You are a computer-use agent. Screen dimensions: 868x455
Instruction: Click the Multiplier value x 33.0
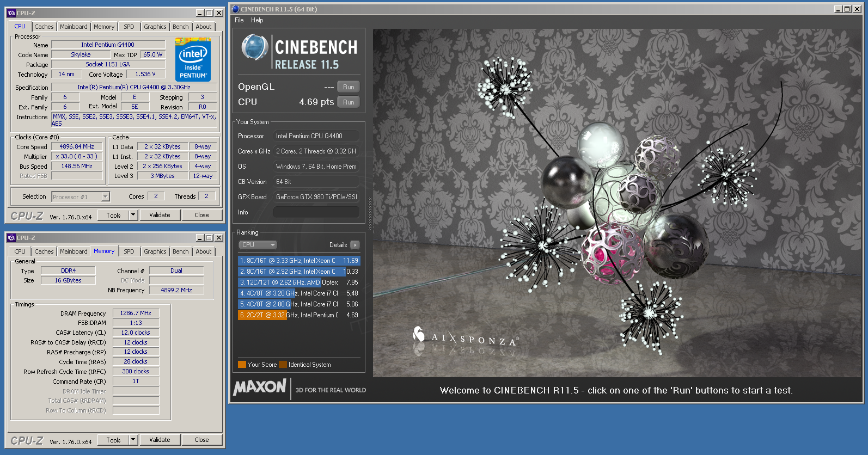77,156
